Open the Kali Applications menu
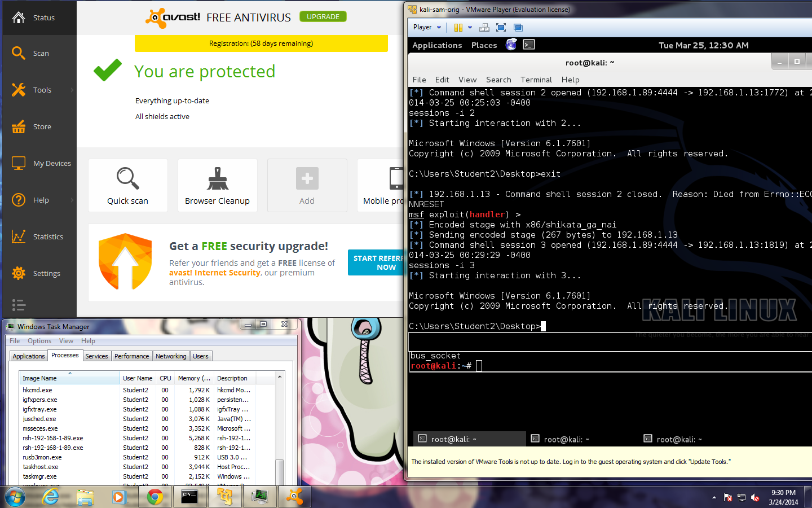The height and width of the screenshot is (508, 812). (437, 45)
